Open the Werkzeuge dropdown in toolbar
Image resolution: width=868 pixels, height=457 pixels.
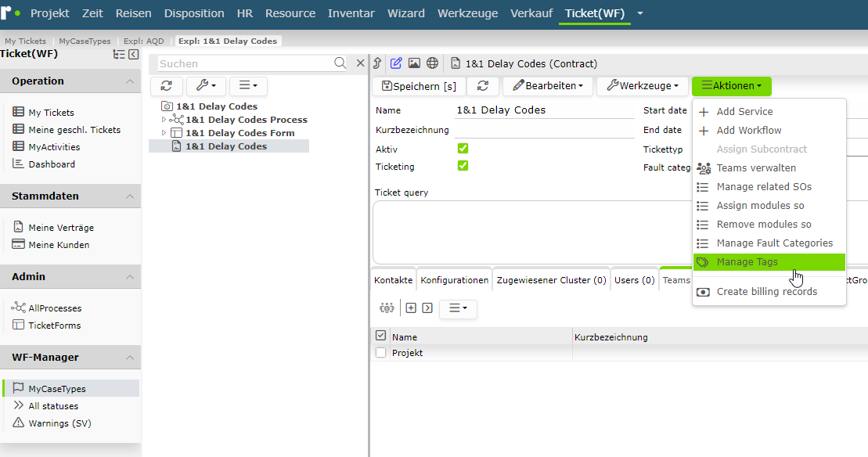(x=642, y=86)
